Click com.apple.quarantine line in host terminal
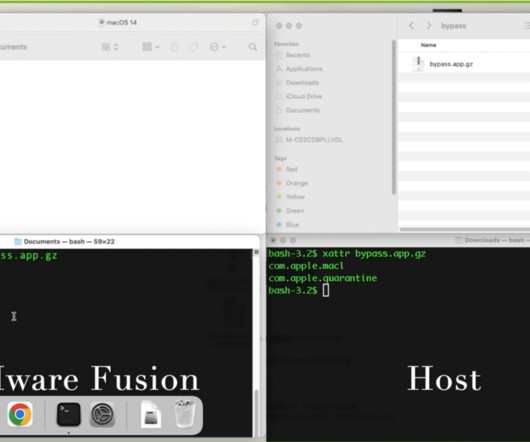 tap(323, 278)
